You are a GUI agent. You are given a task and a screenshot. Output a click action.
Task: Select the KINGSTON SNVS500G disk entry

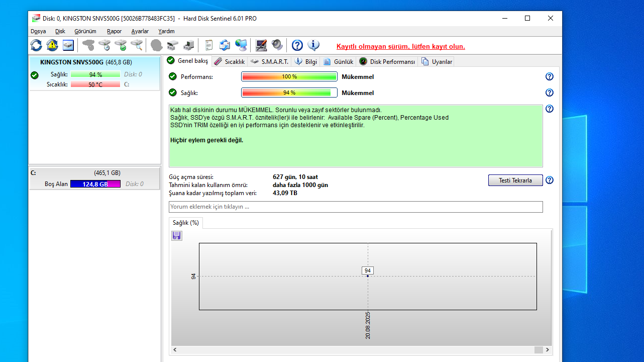[x=94, y=74]
